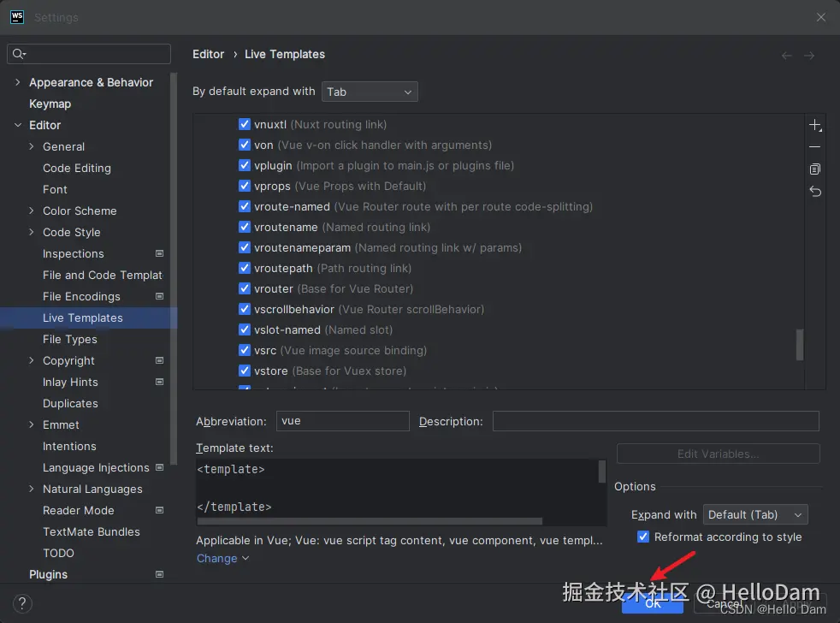The height and width of the screenshot is (623, 840).
Task: Click the template text vertical scrollbar
Action: coord(602,472)
